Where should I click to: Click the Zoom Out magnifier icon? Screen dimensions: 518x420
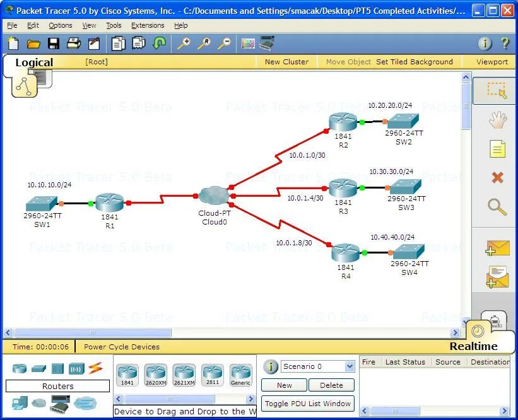[225, 44]
